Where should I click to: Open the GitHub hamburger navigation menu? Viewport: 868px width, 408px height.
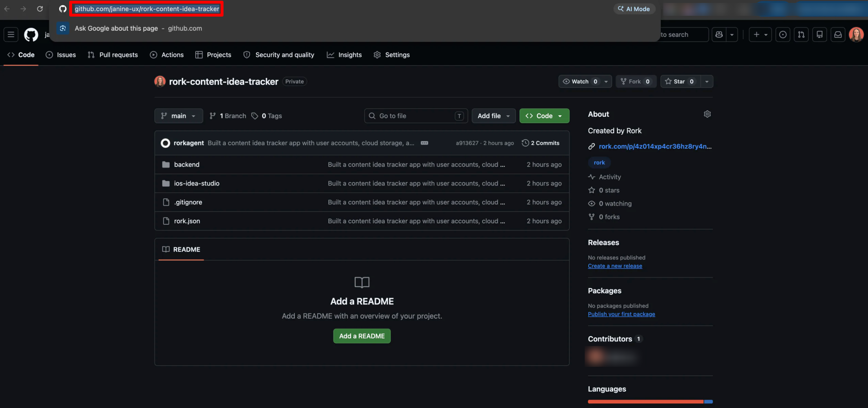tap(11, 35)
